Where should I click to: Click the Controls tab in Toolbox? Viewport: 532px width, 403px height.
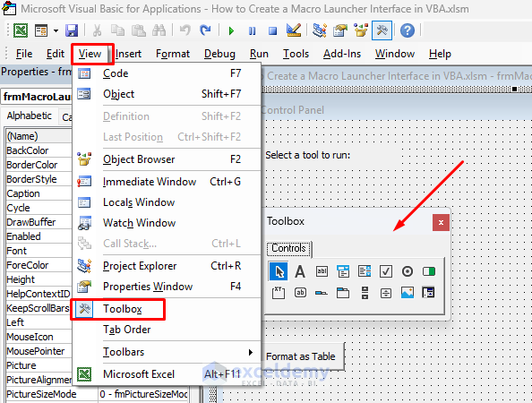288,248
